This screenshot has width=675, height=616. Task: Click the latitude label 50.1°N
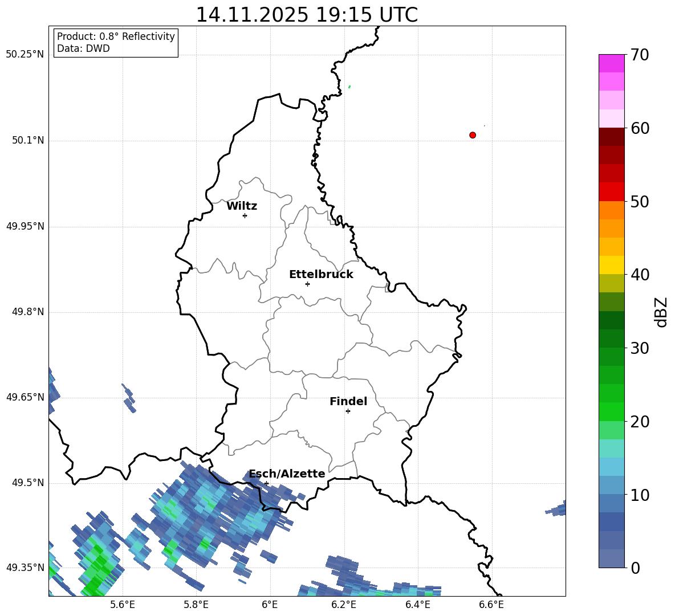[x=28, y=141]
